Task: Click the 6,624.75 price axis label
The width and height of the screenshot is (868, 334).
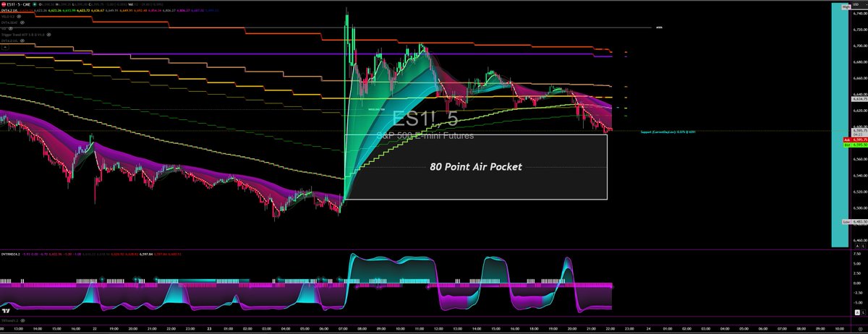Action: 860,100
